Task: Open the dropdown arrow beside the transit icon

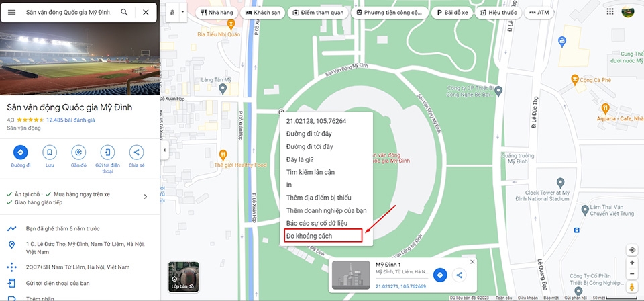Action: click(x=182, y=12)
